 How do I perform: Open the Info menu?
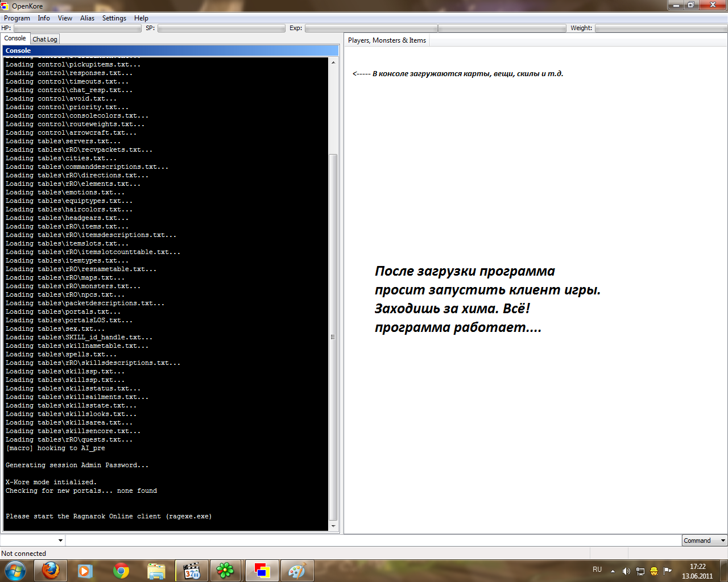click(x=44, y=18)
